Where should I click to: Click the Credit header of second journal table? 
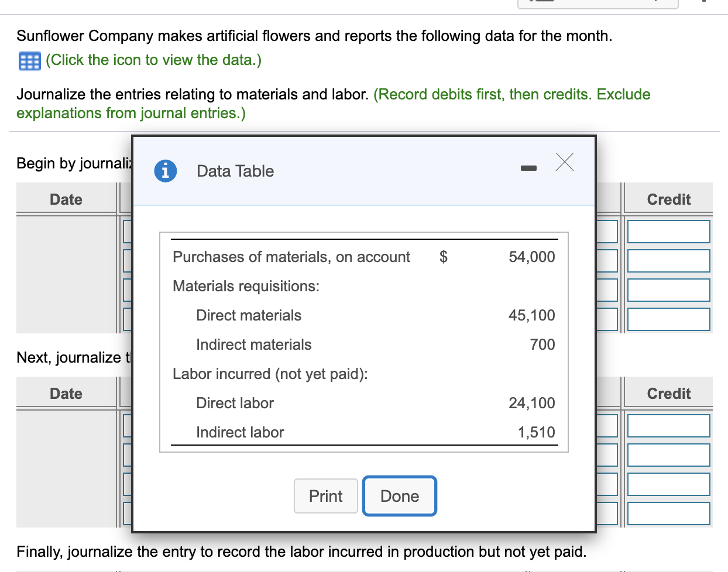[669, 394]
